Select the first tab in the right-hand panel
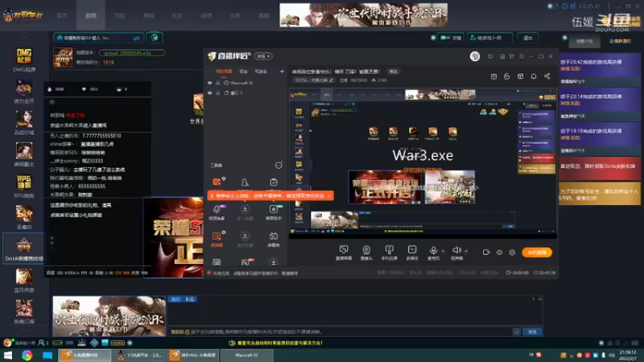Viewport: 644px width, 362px height. coord(584,41)
